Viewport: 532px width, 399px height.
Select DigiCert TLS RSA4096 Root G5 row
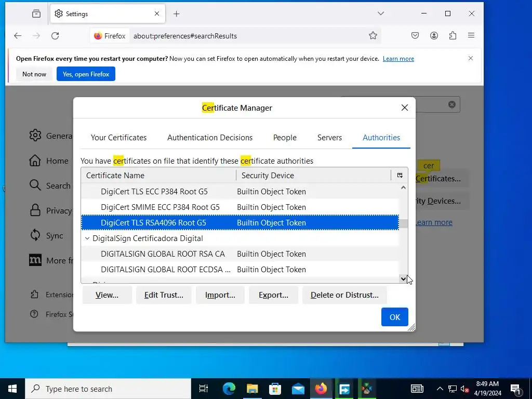tap(240, 222)
